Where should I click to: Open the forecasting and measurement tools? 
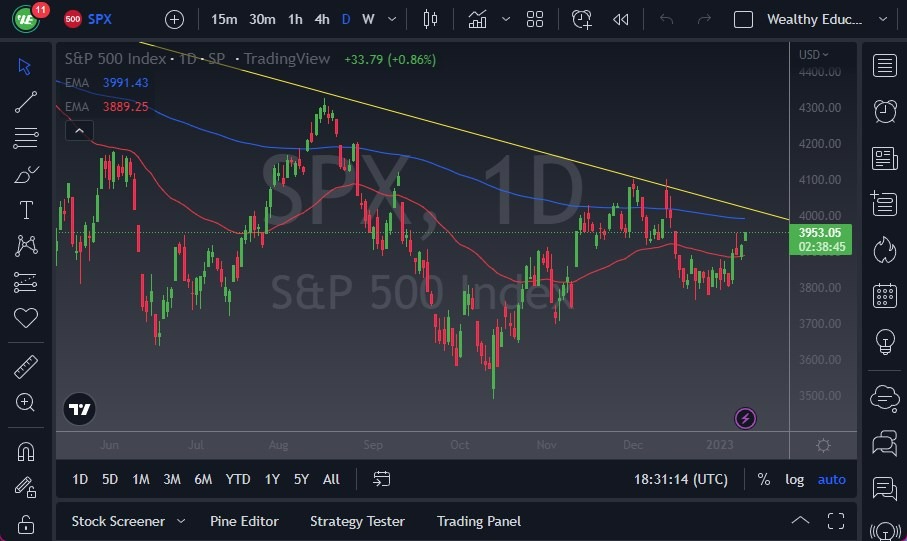(x=25, y=282)
